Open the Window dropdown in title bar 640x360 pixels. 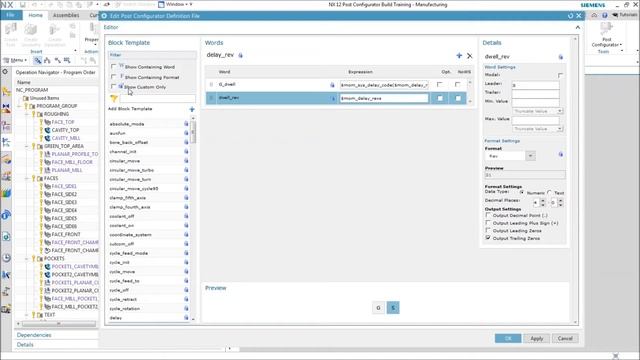click(176, 4)
